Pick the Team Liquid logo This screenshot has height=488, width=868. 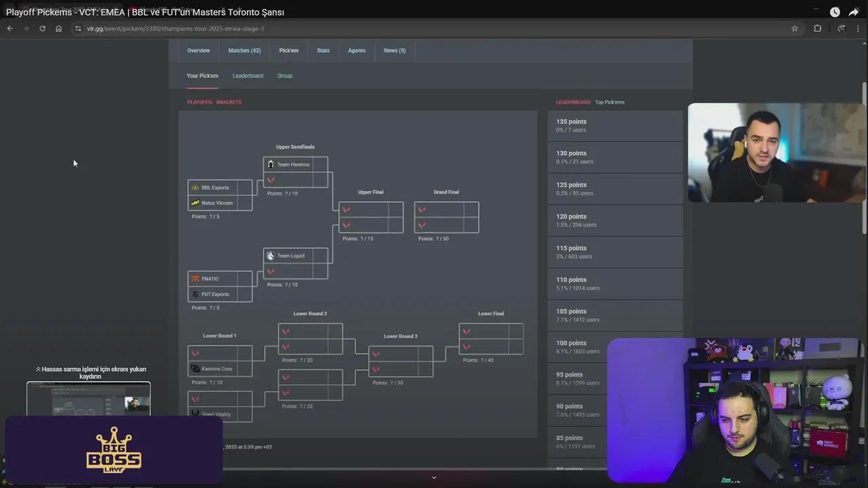271,256
